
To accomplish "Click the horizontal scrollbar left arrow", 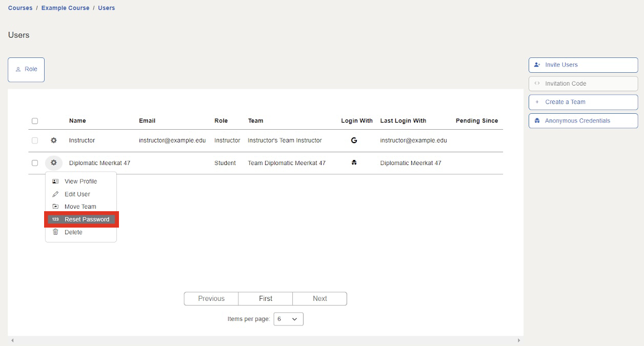I will click(12, 340).
